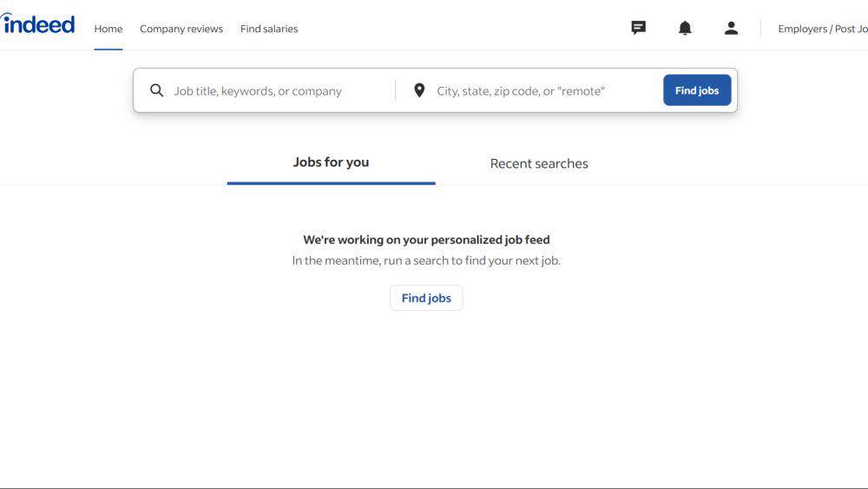Click the location pin icon
Image resolution: width=868 pixels, height=489 pixels.
419,90
